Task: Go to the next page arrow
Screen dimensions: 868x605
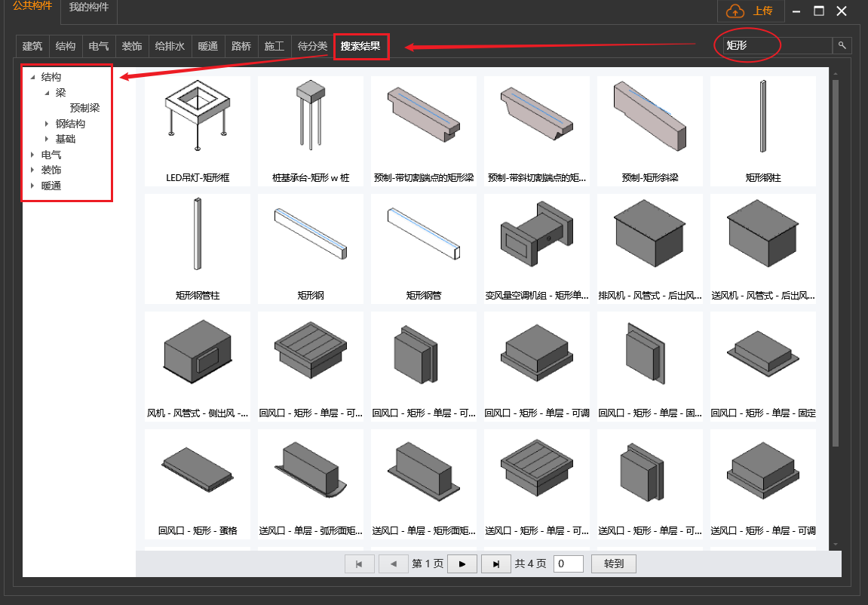Action: click(x=462, y=564)
